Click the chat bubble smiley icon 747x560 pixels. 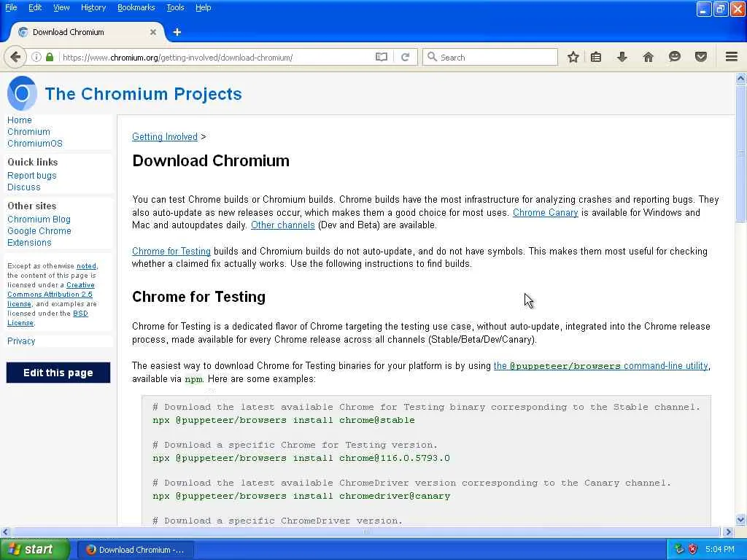[x=675, y=57]
